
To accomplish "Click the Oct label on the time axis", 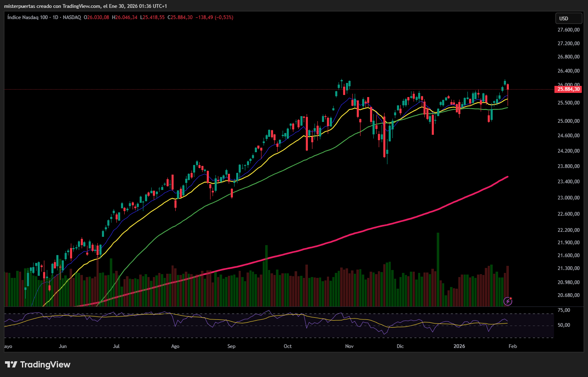I will click(288, 346).
